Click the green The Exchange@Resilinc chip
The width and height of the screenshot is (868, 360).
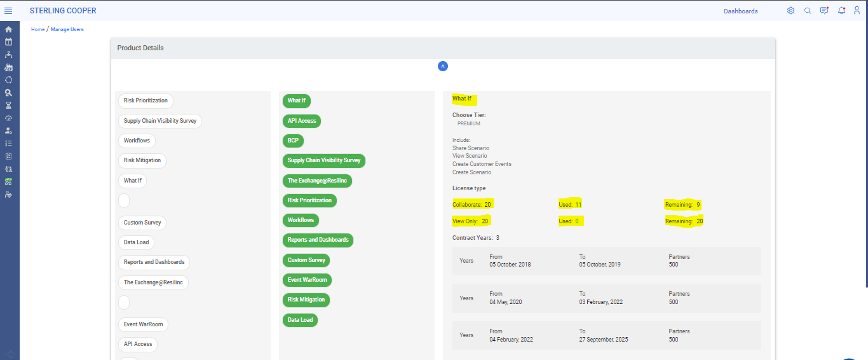(x=316, y=181)
